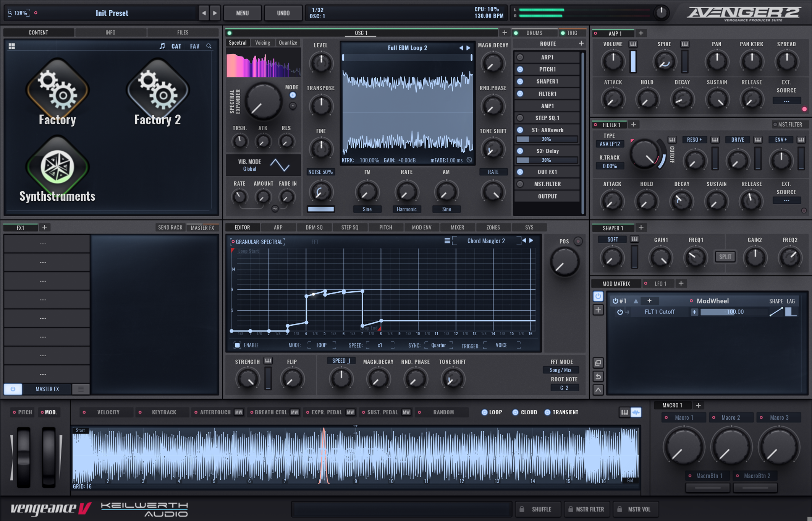Image resolution: width=812 pixels, height=521 pixels.
Task: Switch to the MIXER tab
Action: tap(457, 227)
